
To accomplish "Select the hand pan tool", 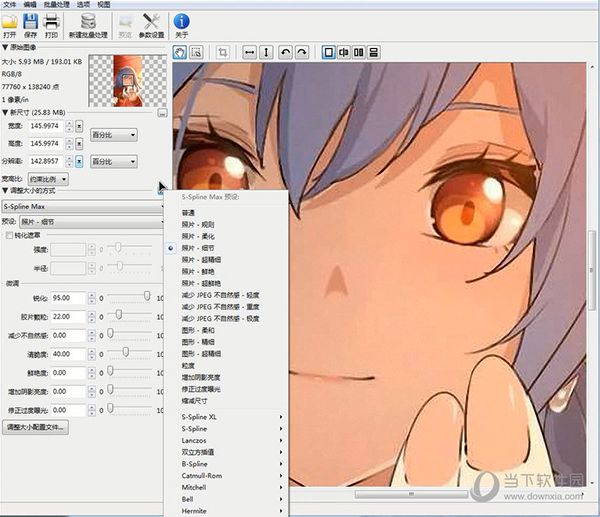I will tap(179, 52).
